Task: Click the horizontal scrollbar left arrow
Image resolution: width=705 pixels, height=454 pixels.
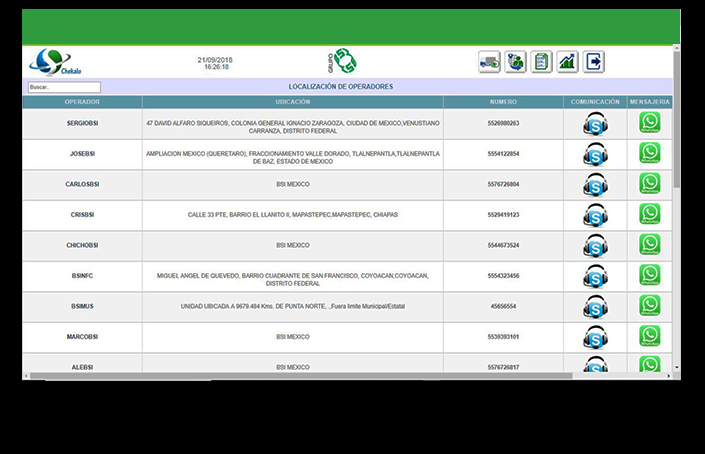Action: click(26, 376)
